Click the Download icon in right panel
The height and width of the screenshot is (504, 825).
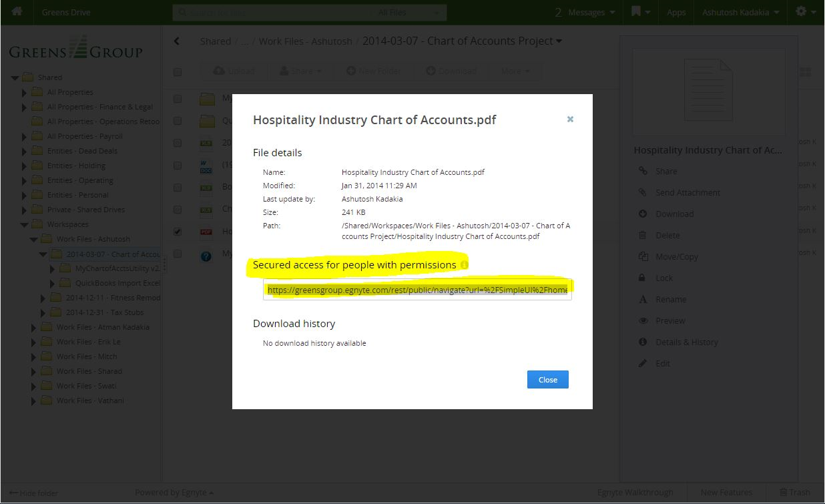tap(643, 214)
